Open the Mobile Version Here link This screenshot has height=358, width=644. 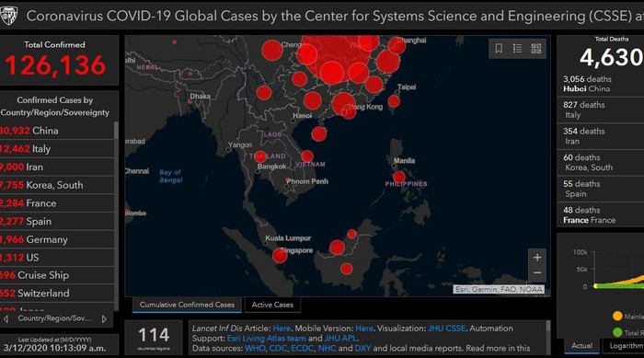click(364, 329)
